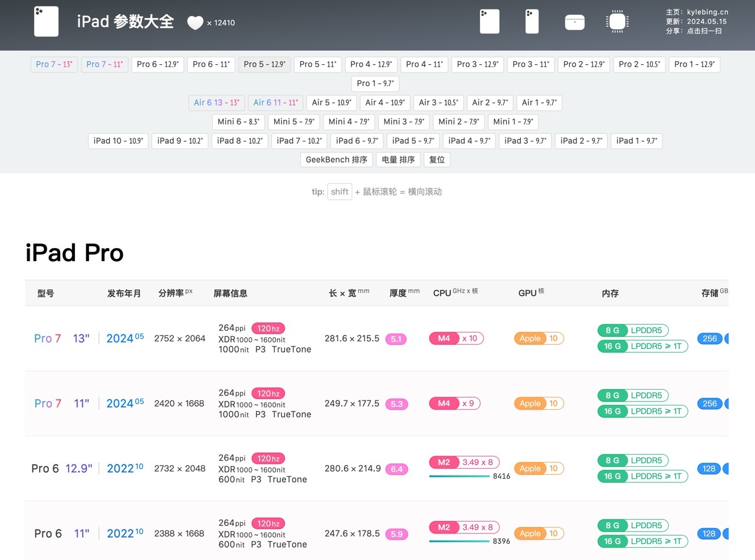Pick the Pro 2 - 10.5" tag

tap(639, 64)
